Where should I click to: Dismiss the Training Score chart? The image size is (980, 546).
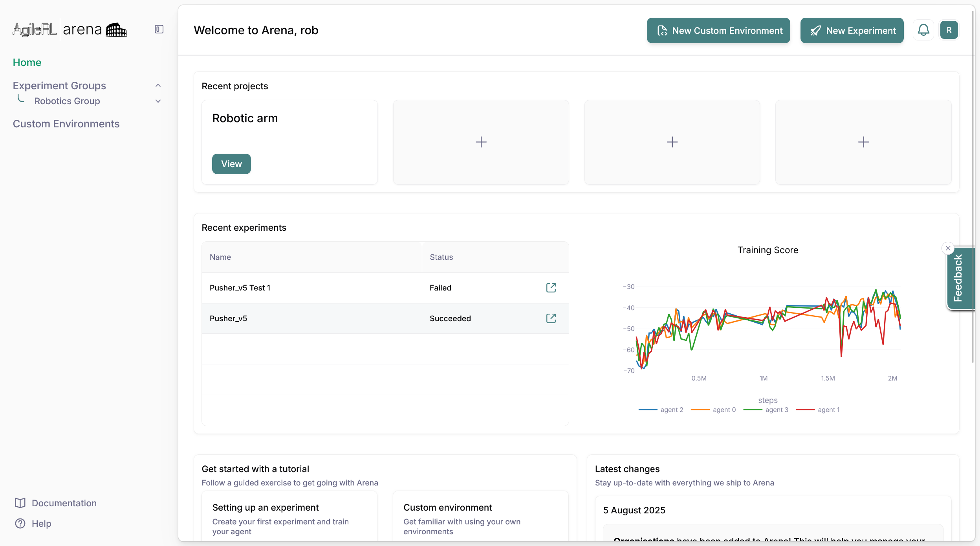pos(948,248)
